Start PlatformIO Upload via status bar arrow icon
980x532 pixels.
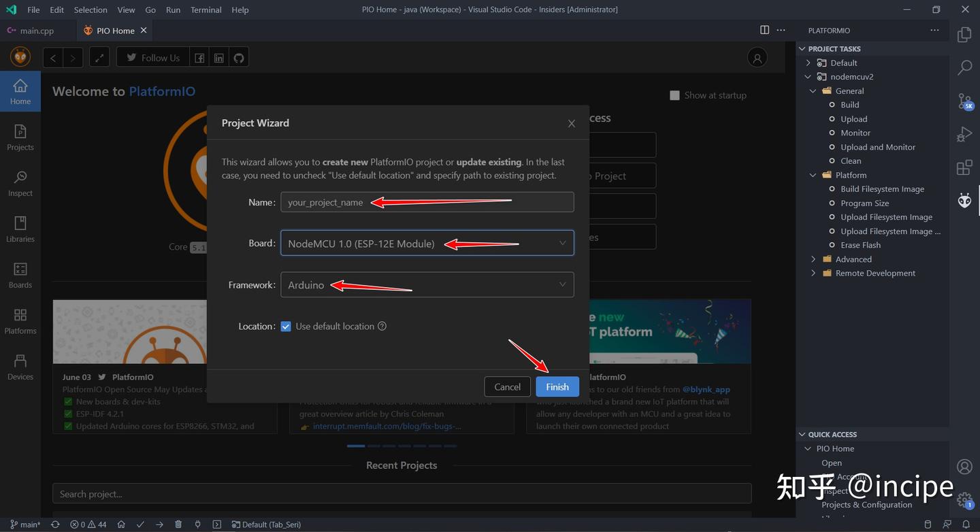(159, 525)
